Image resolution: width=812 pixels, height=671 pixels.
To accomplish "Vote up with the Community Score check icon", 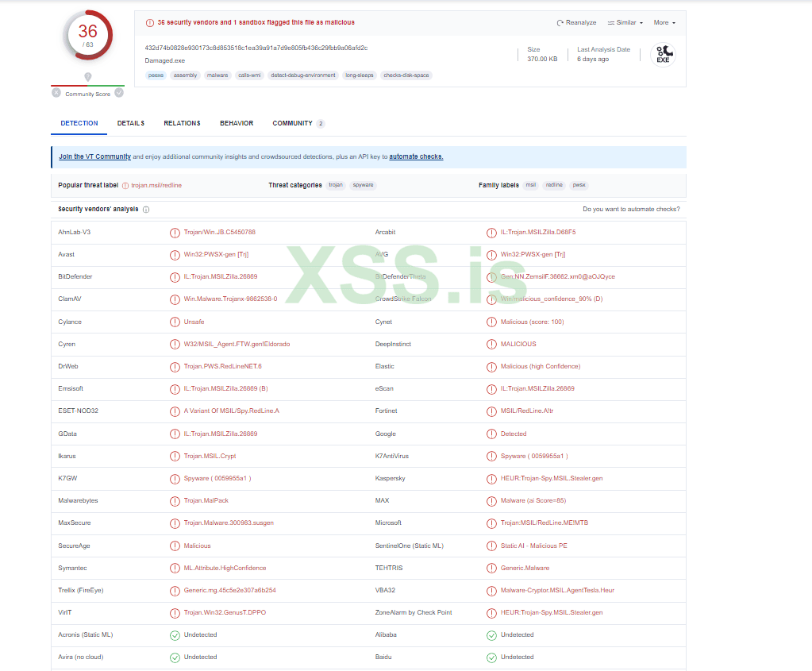I will tap(119, 93).
